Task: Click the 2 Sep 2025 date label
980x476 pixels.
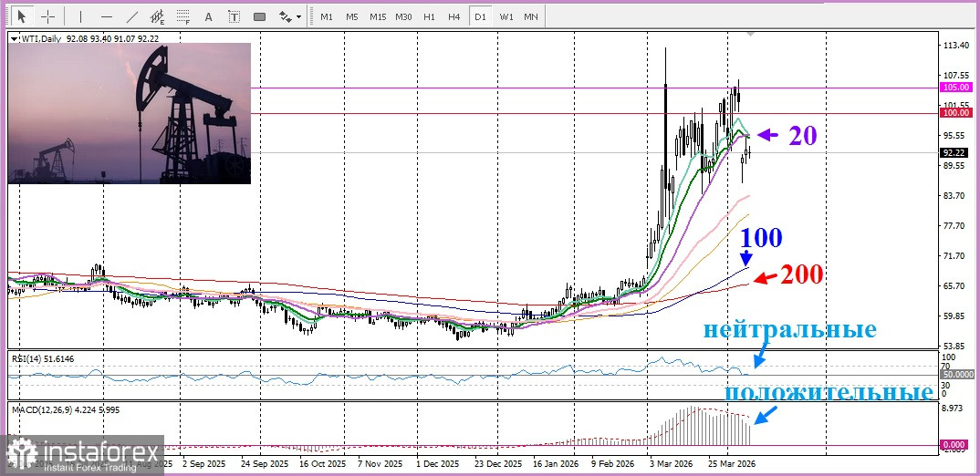Action: 204,465
